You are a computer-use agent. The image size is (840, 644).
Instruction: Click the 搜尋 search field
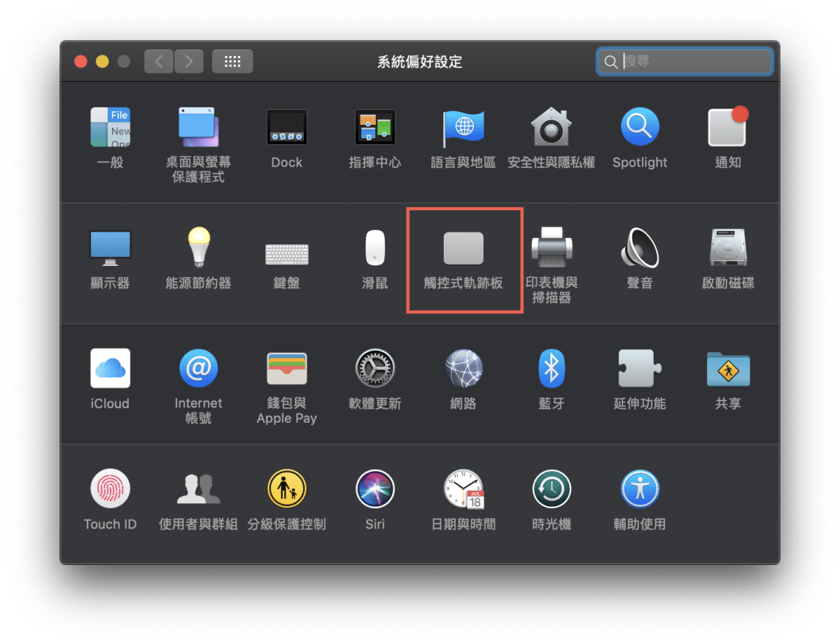[685, 62]
